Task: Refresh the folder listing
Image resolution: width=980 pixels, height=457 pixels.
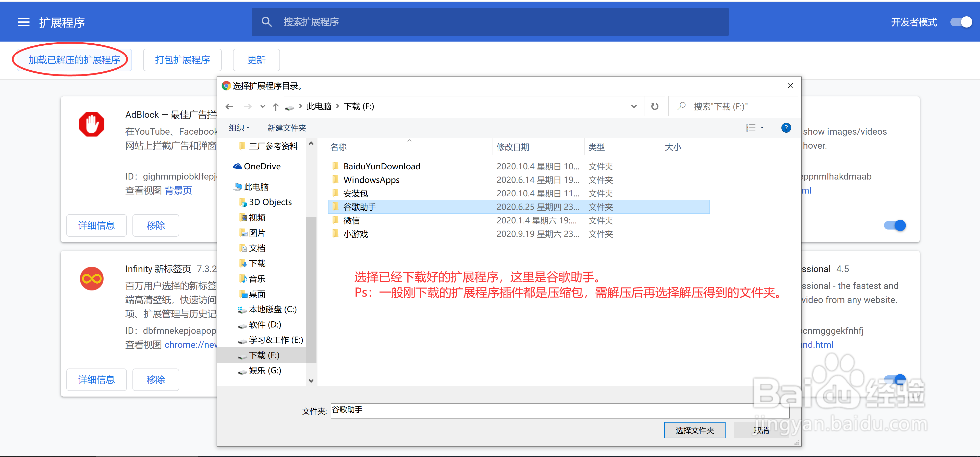Action: point(655,106)
